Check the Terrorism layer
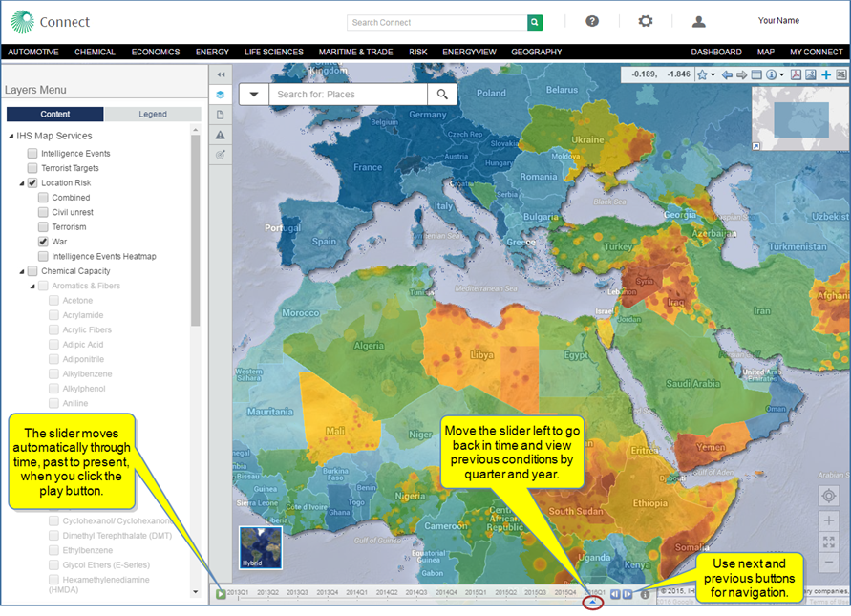This screenshot has width=851, height=616. [43, 227]
